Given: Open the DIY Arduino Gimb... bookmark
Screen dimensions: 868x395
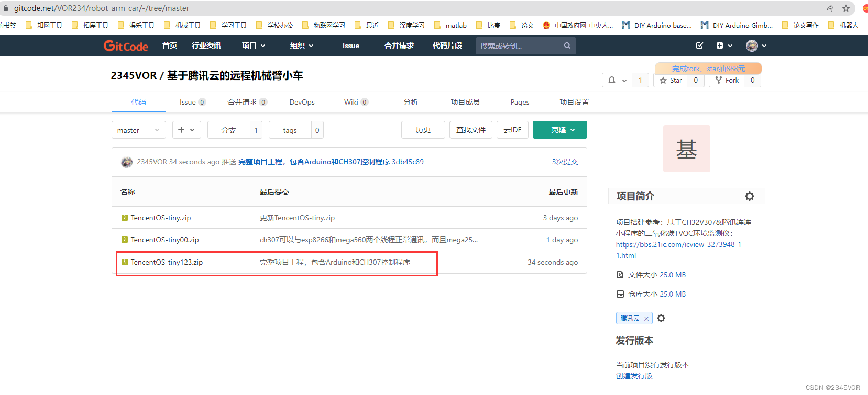Looking at the screenshot, I should pyautogui.click(x=737, y=25).
